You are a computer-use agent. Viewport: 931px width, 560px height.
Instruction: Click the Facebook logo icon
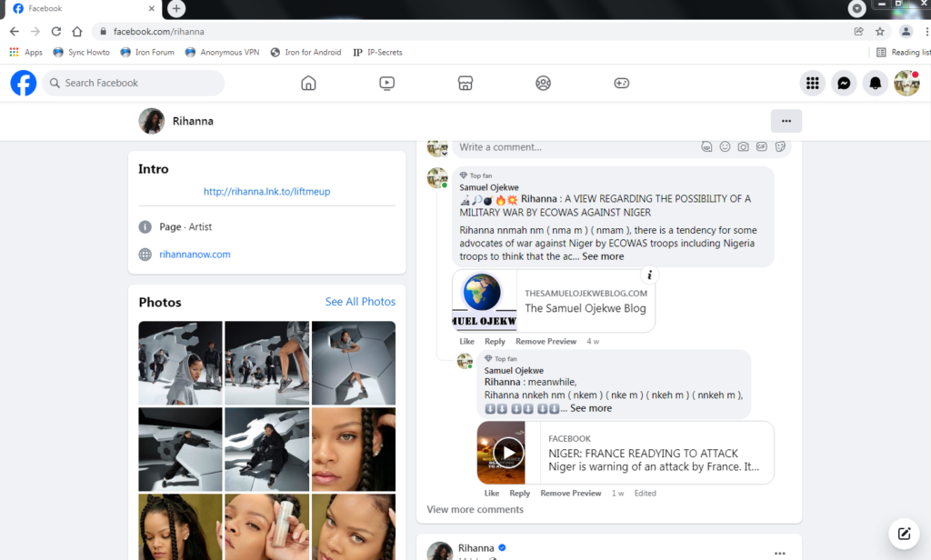[x=24, y=83]
